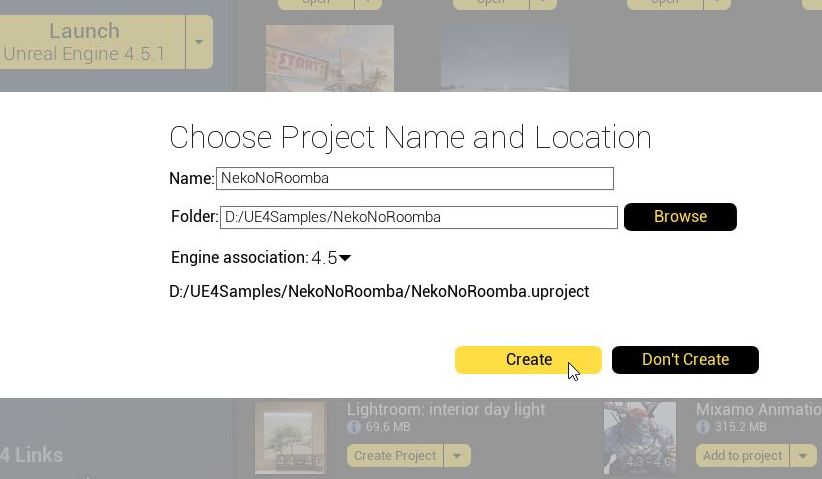The width and height of the screenshot is (822, 479).
Task: Focus the Folder path input field
Action: (418, 217)
